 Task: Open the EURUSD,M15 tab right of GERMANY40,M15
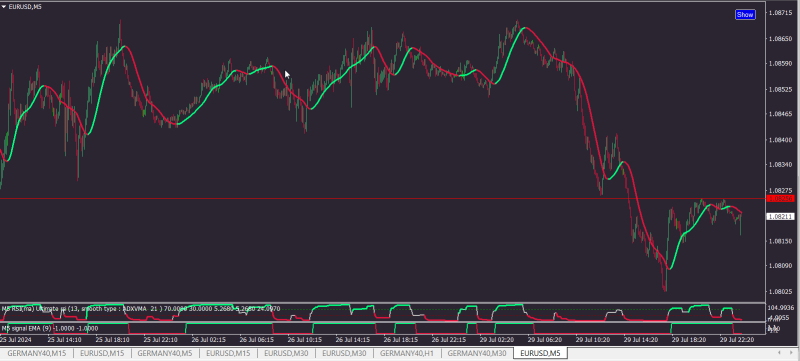coord(102,353)
